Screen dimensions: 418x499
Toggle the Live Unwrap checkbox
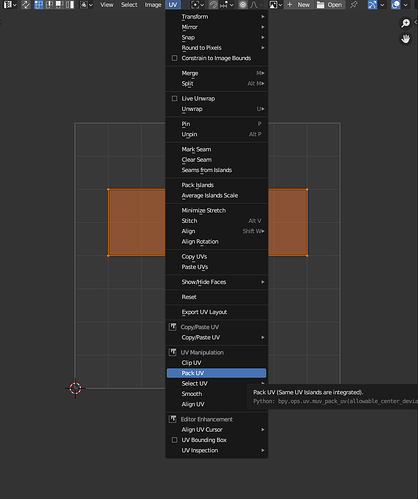[174, 98]
